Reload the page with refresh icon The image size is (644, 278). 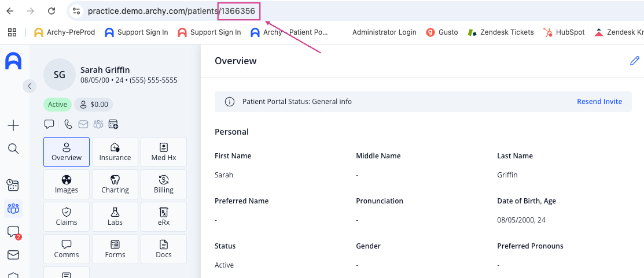(51, 11)
